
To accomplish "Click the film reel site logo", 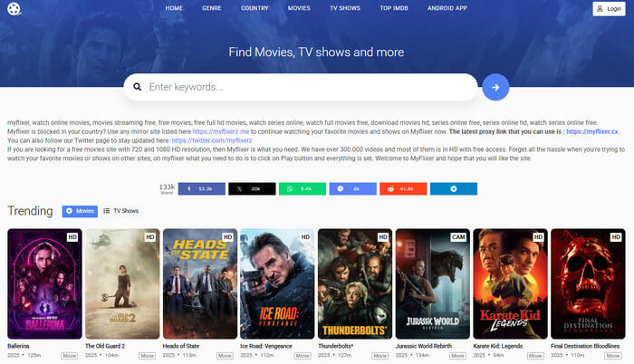I will click(x=14, y=8).
